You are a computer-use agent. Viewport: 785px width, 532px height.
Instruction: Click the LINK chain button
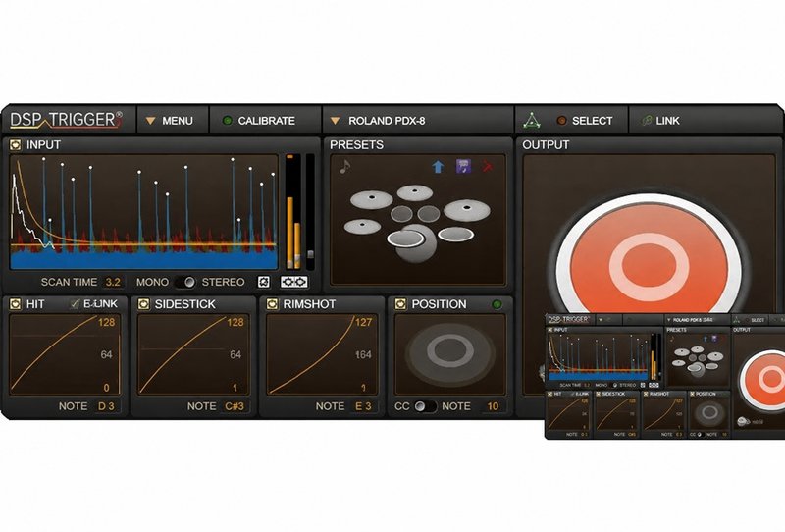(660, 121)
